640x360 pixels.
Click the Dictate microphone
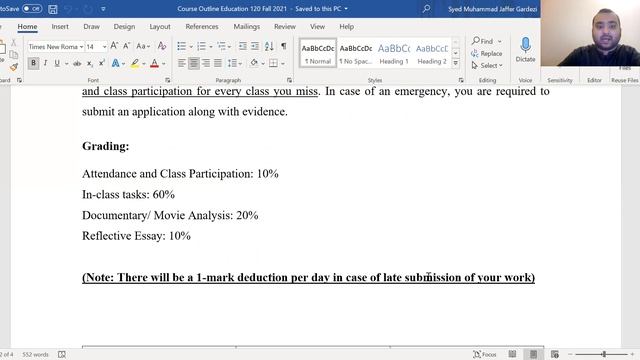point(525,50)
